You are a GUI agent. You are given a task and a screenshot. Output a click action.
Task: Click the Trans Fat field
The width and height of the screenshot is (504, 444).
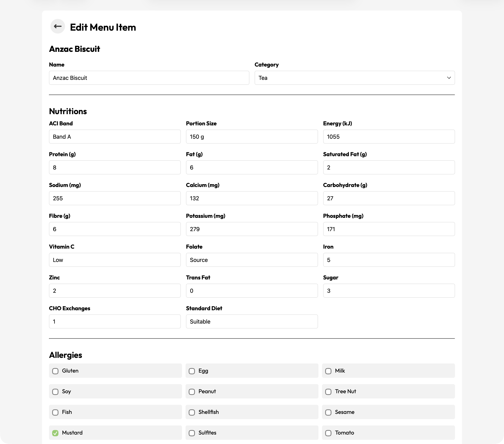tap(252, 291)
